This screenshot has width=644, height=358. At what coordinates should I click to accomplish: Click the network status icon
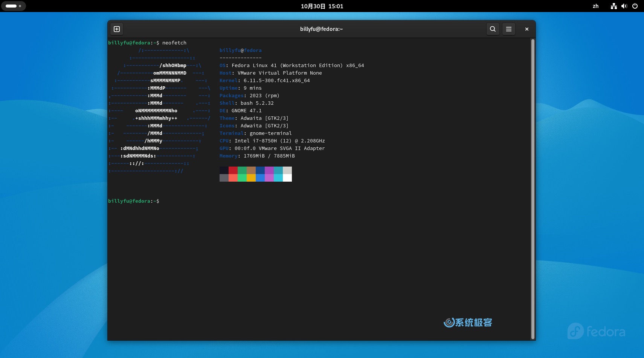pos(614,6)
